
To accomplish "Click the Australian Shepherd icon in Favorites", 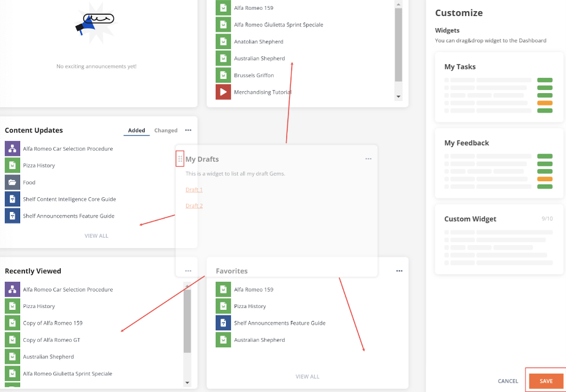I will click(223, 339).
